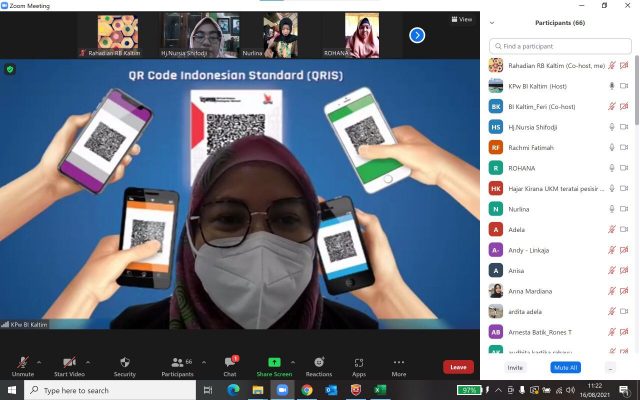Viewport: 640px width, 400px height.
Task: Select the ROHANA video thumbnail
Action: tap(361, 35)
